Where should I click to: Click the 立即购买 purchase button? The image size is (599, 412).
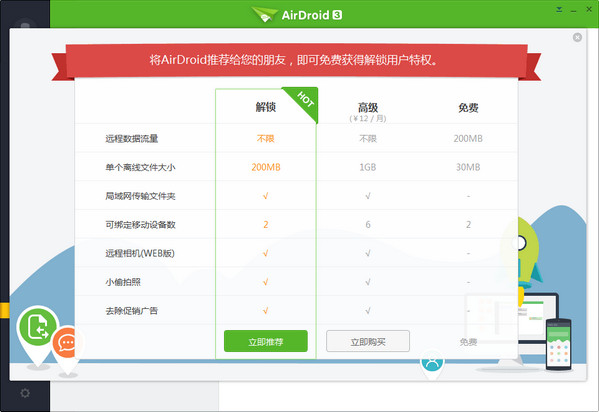pos(368,341)
